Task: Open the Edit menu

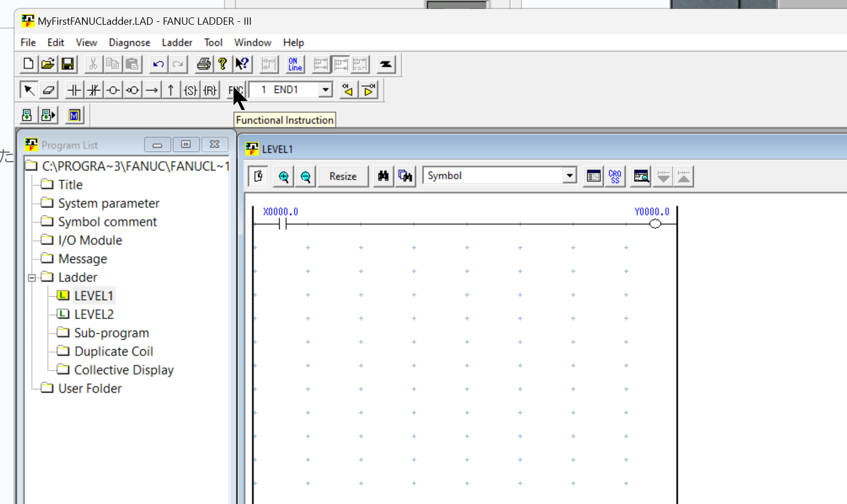Action: (56, 43)
